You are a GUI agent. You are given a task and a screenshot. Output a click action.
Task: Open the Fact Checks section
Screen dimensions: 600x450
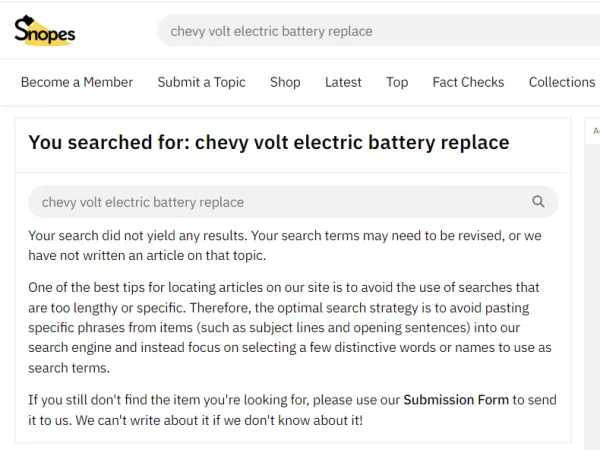[468, 82]
